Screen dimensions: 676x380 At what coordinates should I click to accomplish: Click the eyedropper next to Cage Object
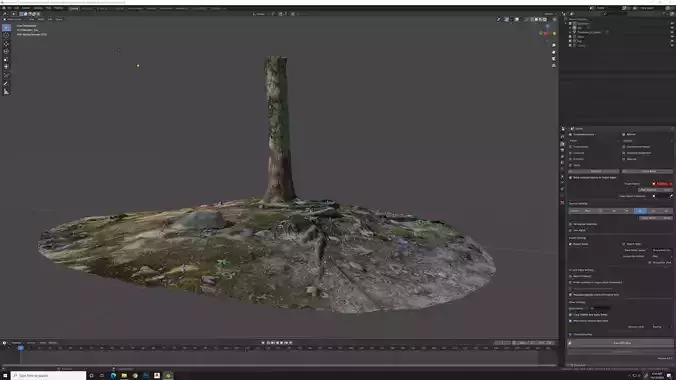671,196
